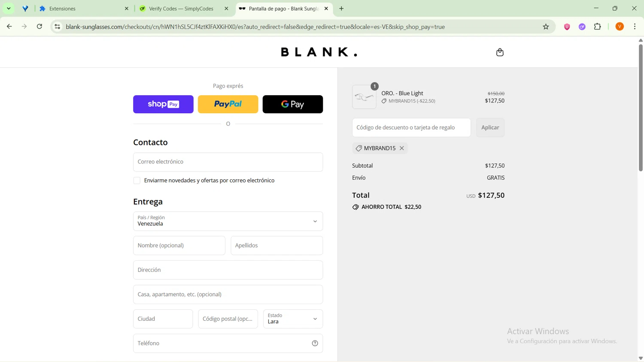
Task: Click the Envío GRATIS value
Action: tap(495, 178)
